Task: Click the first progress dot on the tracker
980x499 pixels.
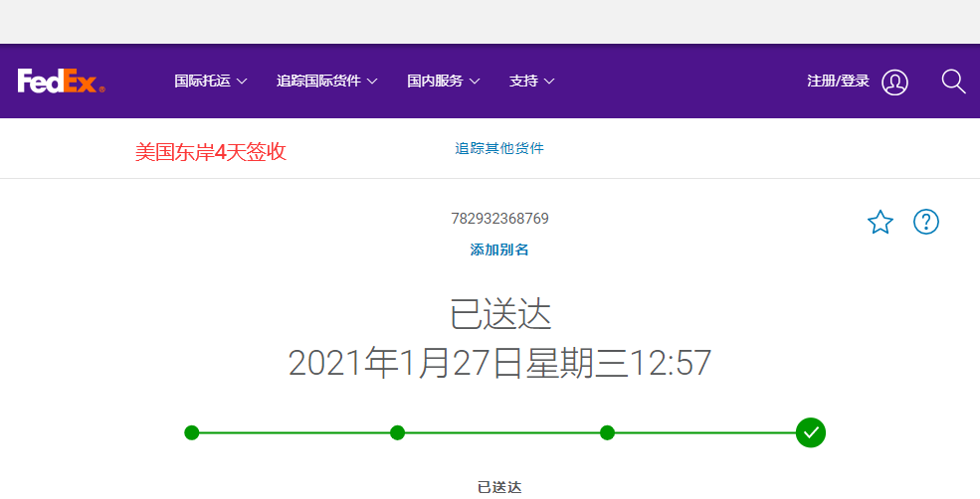Action: click(192, 432)
